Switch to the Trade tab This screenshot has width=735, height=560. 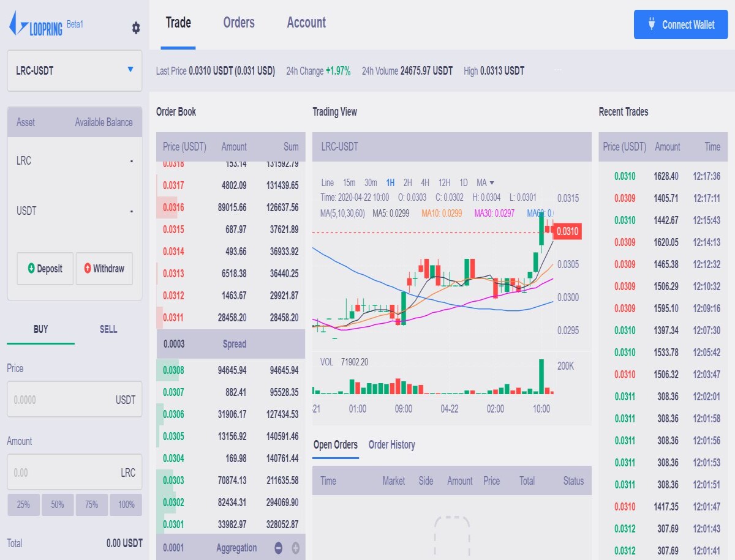[x=178, y=23]
